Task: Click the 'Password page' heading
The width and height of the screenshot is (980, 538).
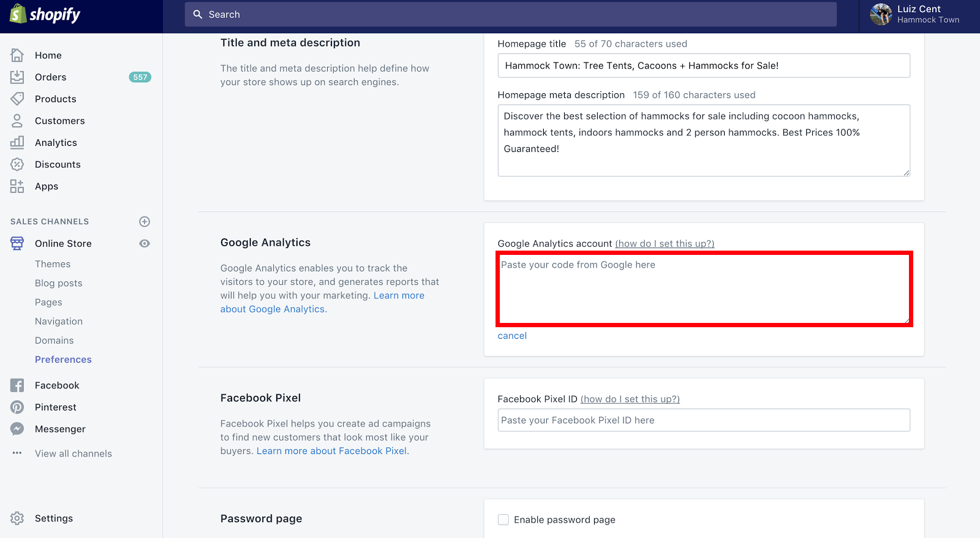Action: [262, 519]
